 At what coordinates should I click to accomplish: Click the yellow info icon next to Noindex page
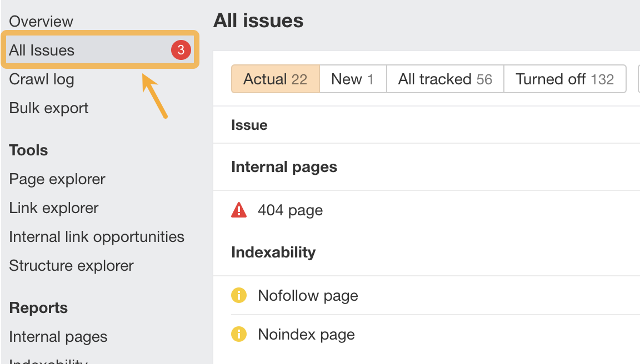239,334
